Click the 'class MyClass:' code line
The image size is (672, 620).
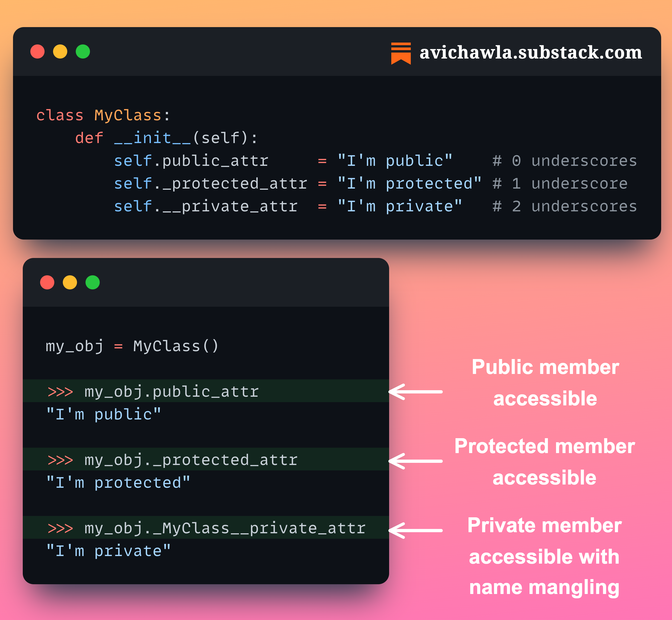click(x=103, y=115)
